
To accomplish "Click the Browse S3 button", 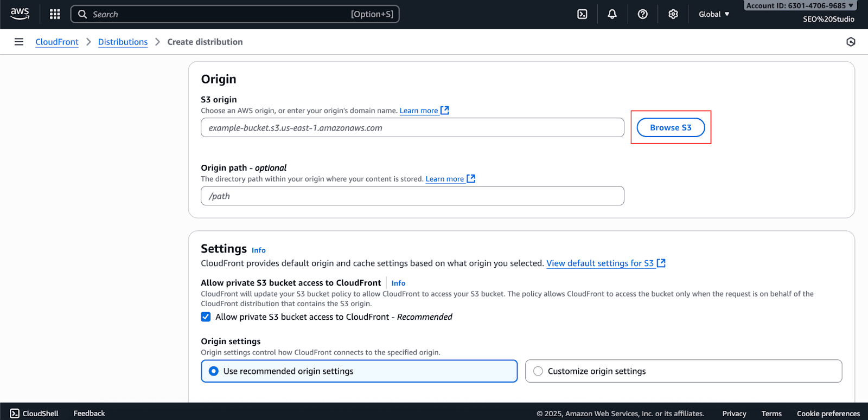I will [671, 127].
